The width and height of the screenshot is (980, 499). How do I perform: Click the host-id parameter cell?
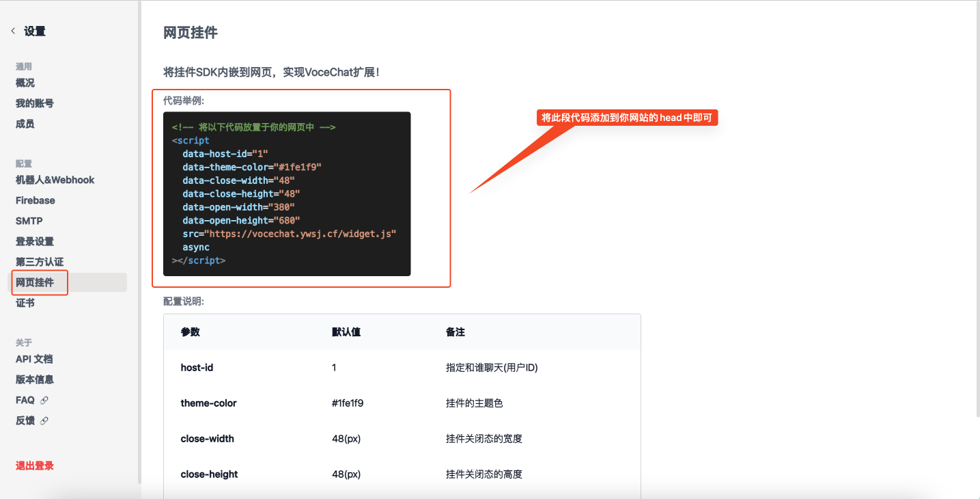[x=197, y=367]
